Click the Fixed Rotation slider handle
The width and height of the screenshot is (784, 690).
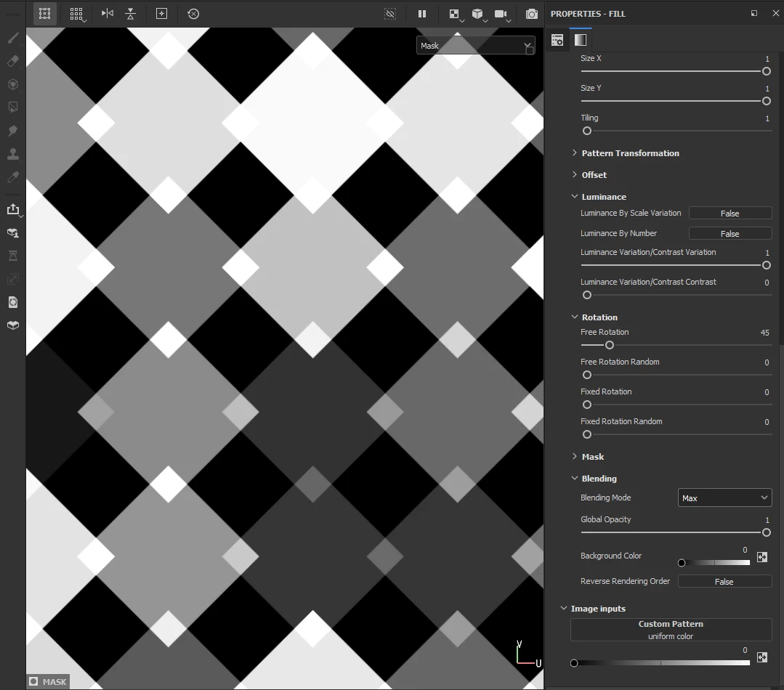point(587,405)
